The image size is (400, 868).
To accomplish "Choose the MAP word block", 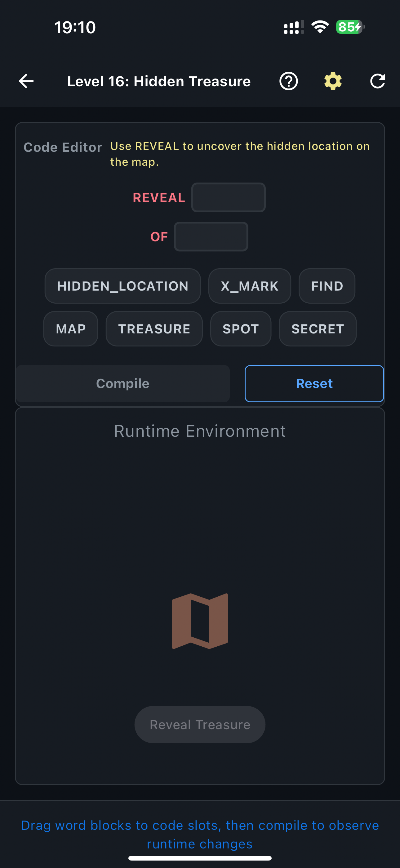I will point(71,329).
